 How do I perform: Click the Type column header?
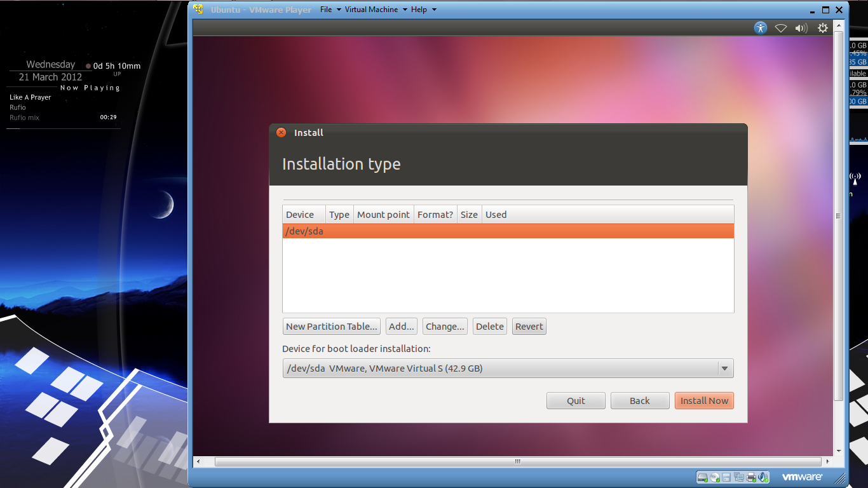pos(339,215)
